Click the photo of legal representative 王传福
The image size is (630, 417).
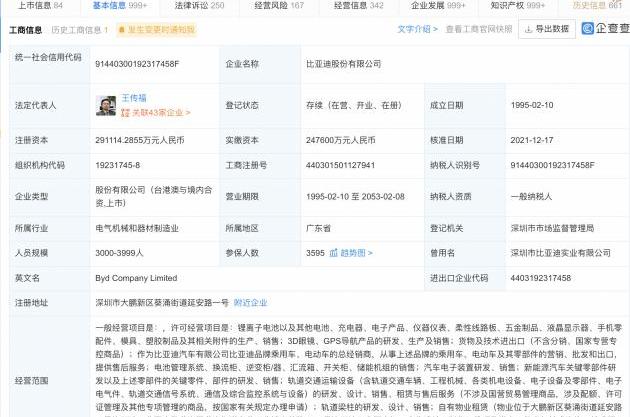[x=106, y=106]
